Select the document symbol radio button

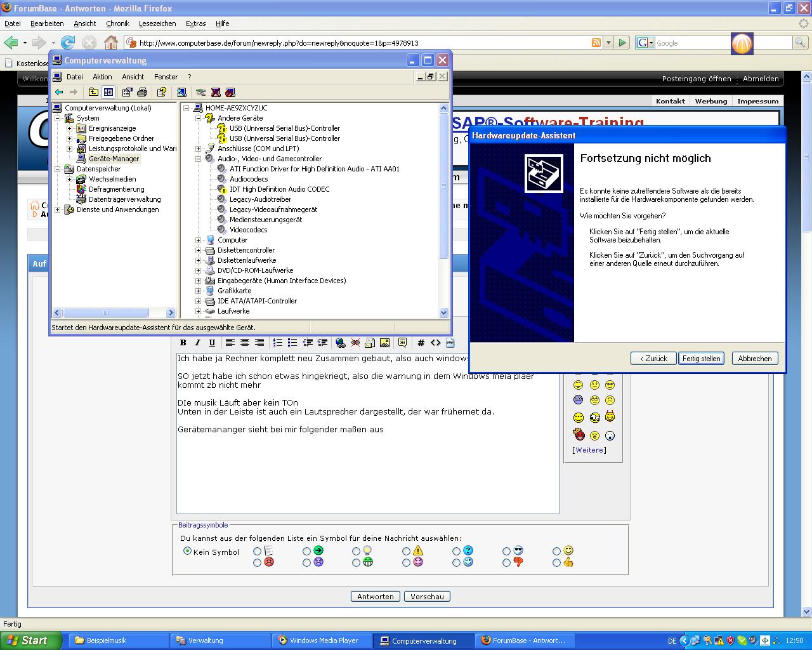point(257,551)
